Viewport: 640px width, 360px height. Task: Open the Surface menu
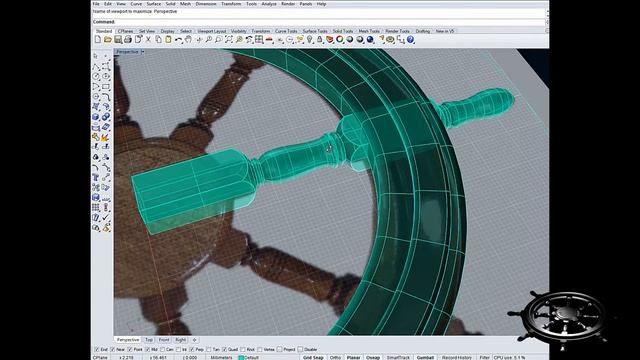click(154, 4)
